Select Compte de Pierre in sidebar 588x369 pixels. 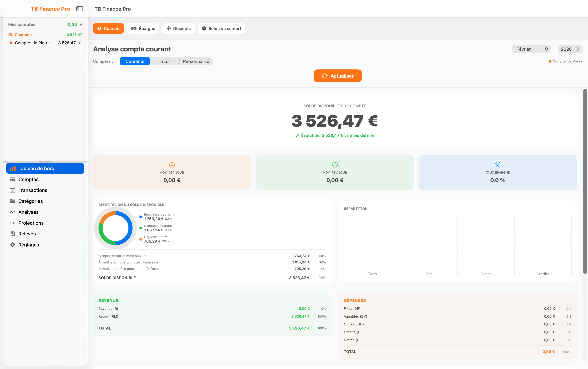coord(32,43)
